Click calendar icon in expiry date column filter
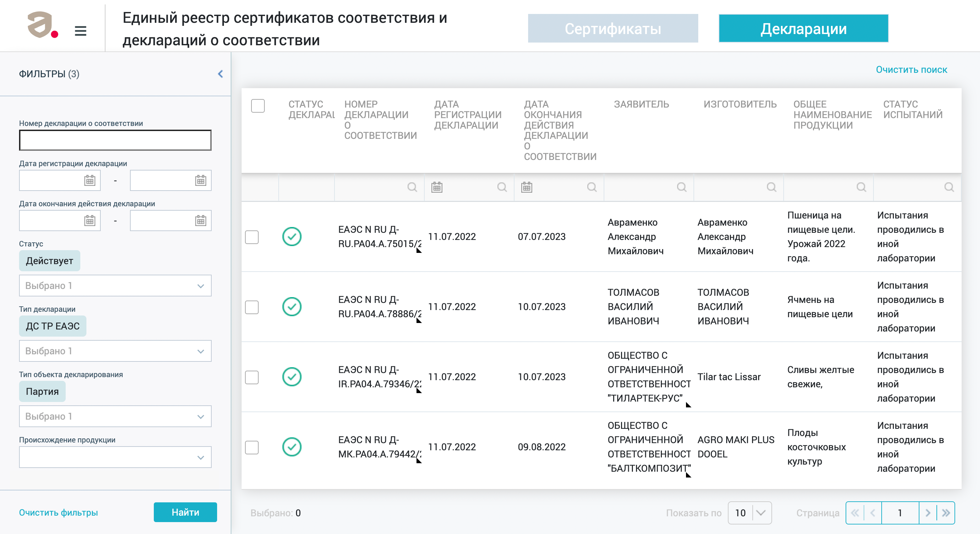The image size is (980, 534). (x=526, y=187)
